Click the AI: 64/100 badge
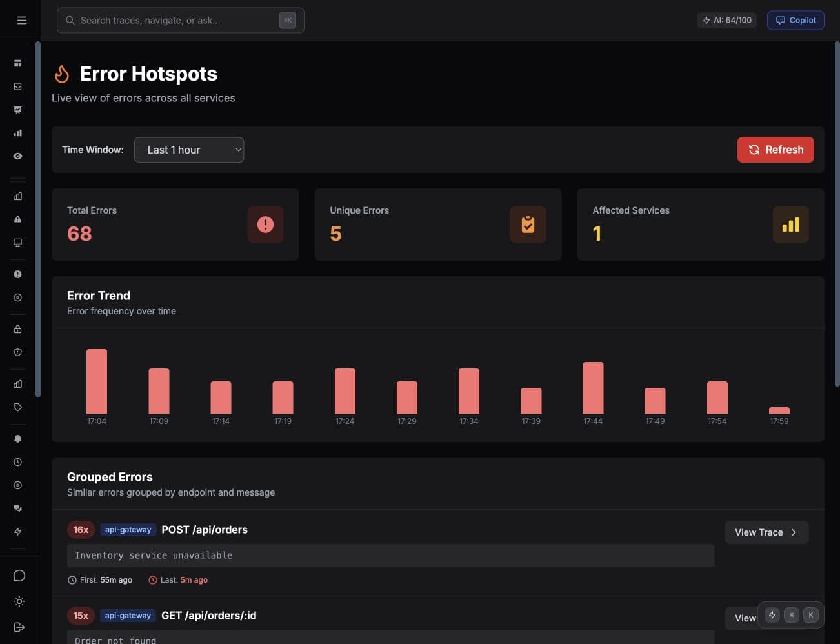 (727, 20)
